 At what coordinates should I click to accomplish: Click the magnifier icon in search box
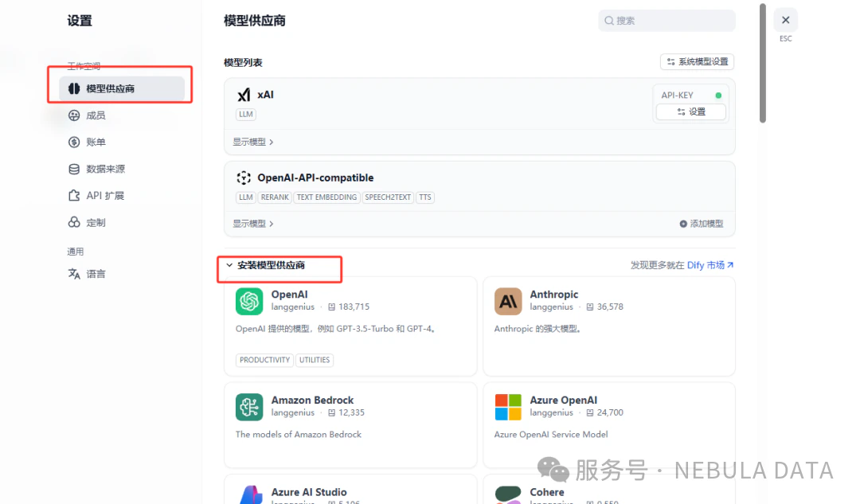[609, 21]
